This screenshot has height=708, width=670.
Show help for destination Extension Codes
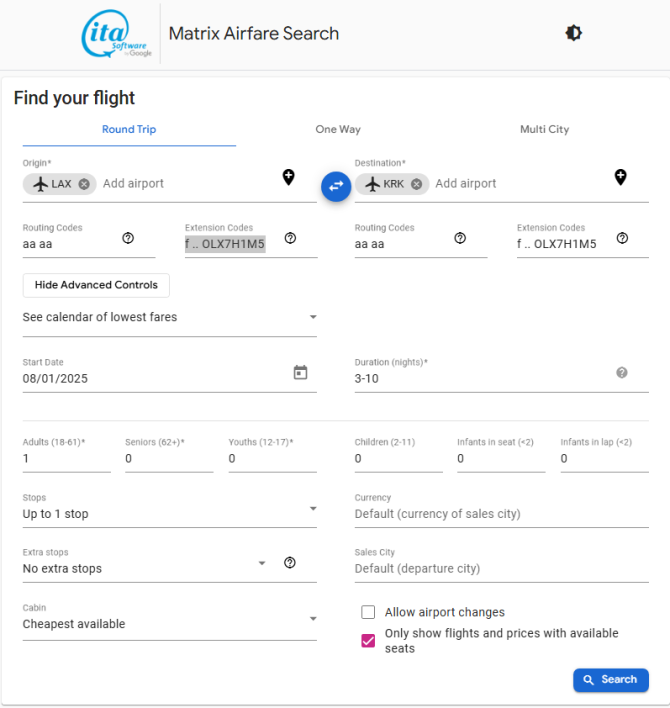click(622, 238)
